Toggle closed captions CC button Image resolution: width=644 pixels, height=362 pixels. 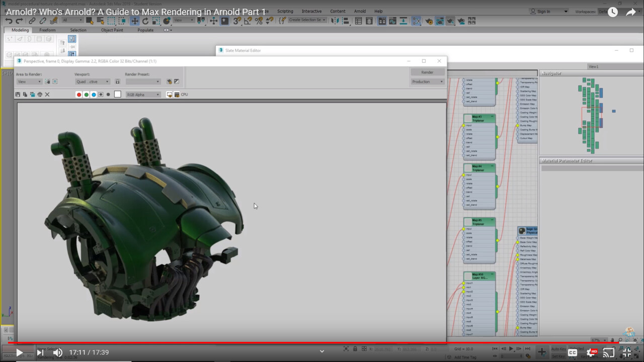[573, 352]
